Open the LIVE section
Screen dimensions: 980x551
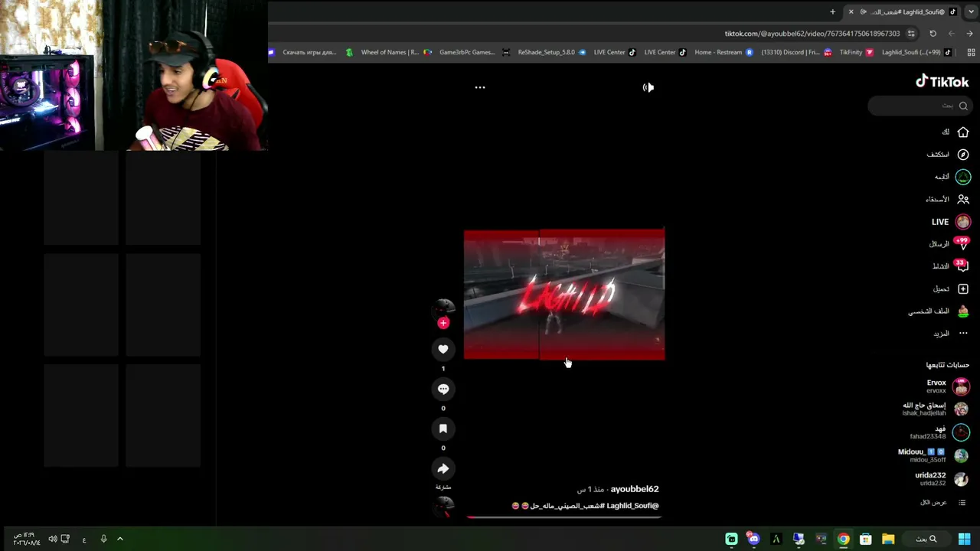(x=952, y=222)
